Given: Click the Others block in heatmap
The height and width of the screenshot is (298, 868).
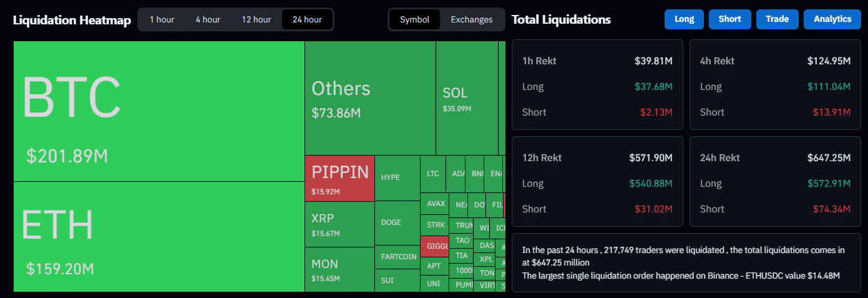Looking at the screenshot, I should pos(369,98).
